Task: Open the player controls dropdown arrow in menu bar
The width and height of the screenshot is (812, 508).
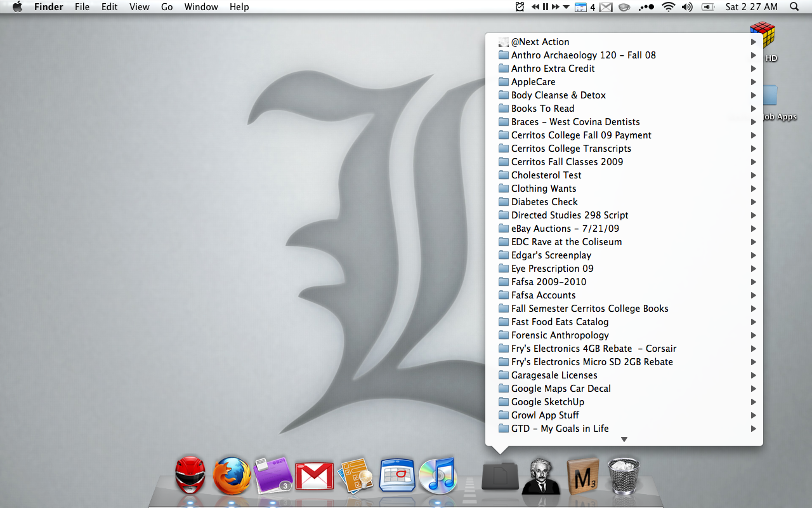Action: coord(566,7)
